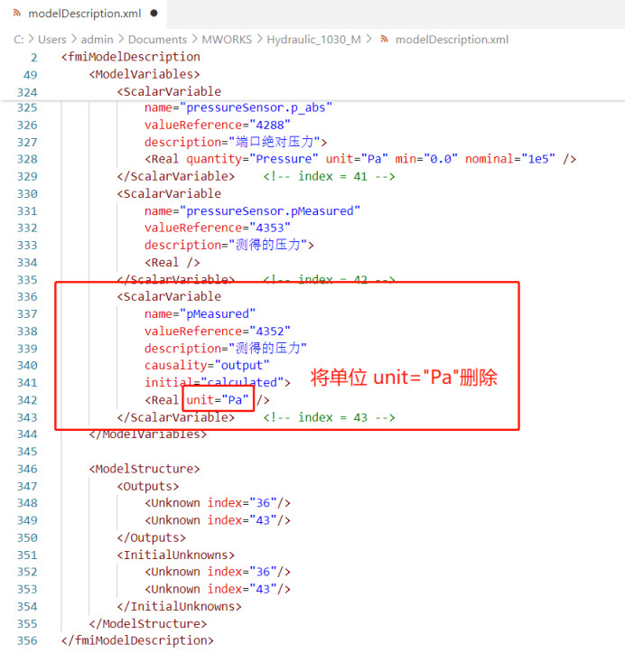Click line number 336 in gutter
625x672 pixels.
coord(27,296)
